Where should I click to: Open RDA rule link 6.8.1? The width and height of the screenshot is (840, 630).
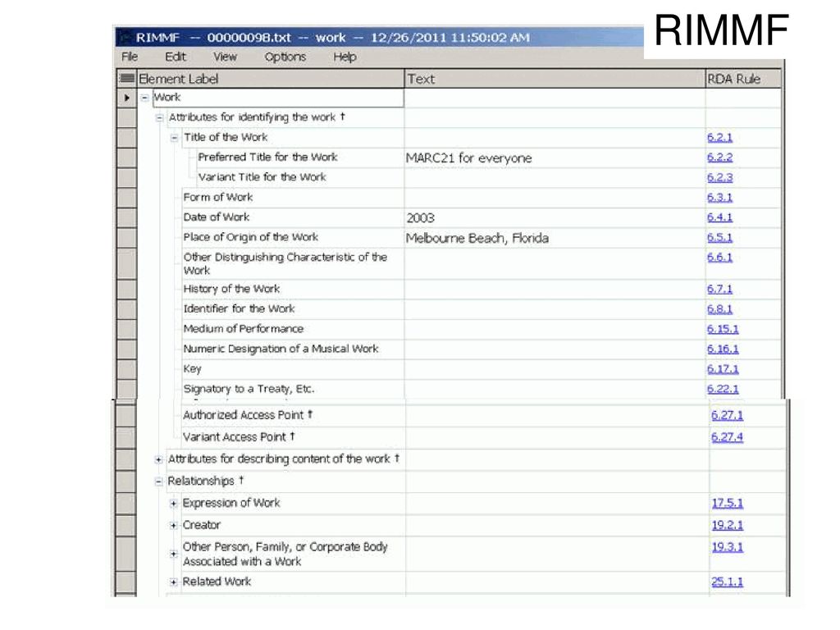click(719, 309)
